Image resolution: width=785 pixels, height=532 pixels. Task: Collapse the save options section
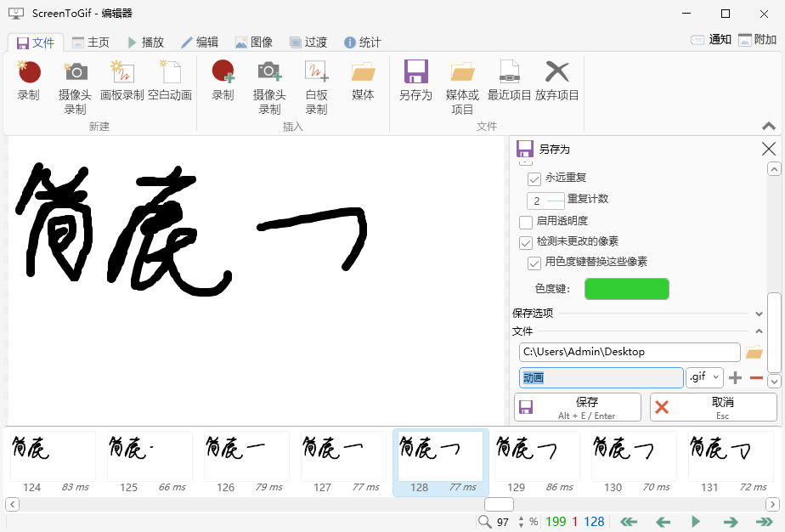pyautogui.click(x=759, y=313)
